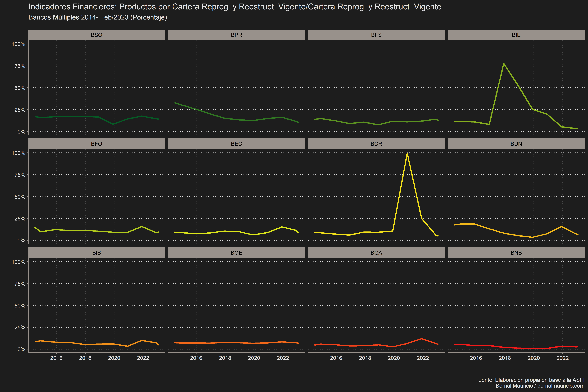Click the BUN panel header
588x392 pixels.
[516, 144]
